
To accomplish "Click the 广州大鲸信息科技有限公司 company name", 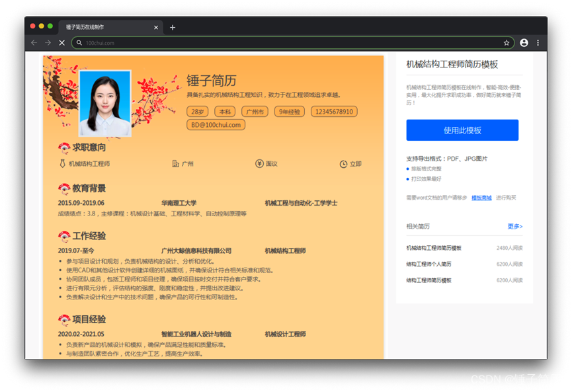I will [196, 251].
